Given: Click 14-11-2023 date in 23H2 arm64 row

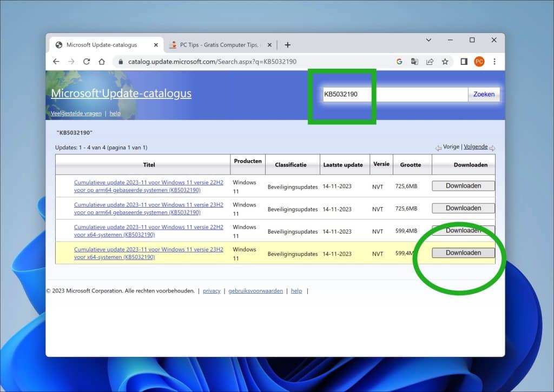Looking at the screenshot, I should point(337,209).
